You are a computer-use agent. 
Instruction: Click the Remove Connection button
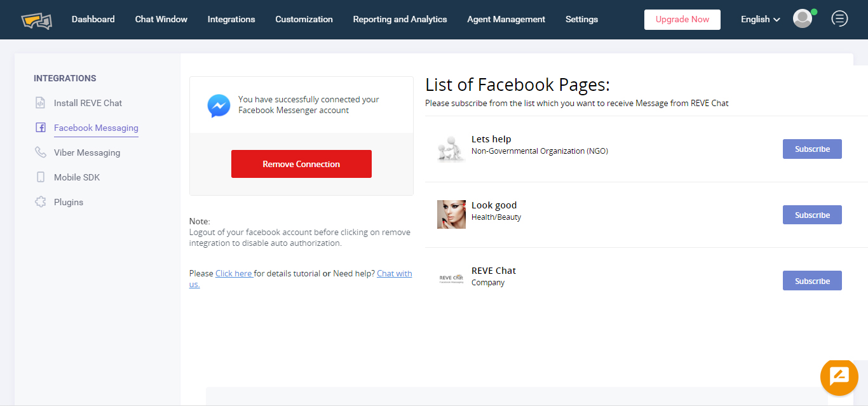[301, 164]
